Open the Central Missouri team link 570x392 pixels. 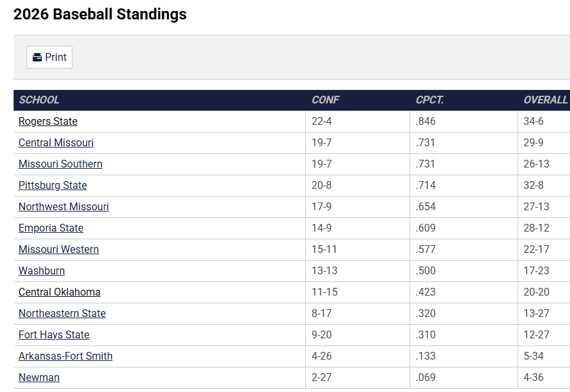tap(56, 143)
